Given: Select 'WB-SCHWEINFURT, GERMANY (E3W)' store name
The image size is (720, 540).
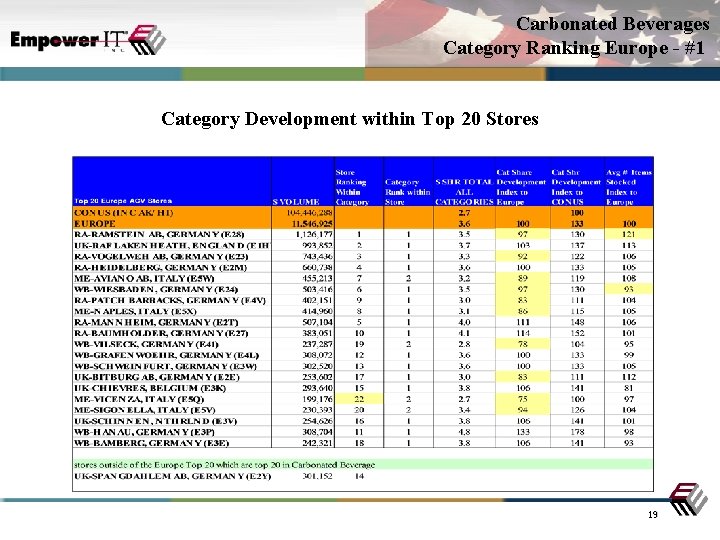Looking at the screenshot, I should (165, 366).
